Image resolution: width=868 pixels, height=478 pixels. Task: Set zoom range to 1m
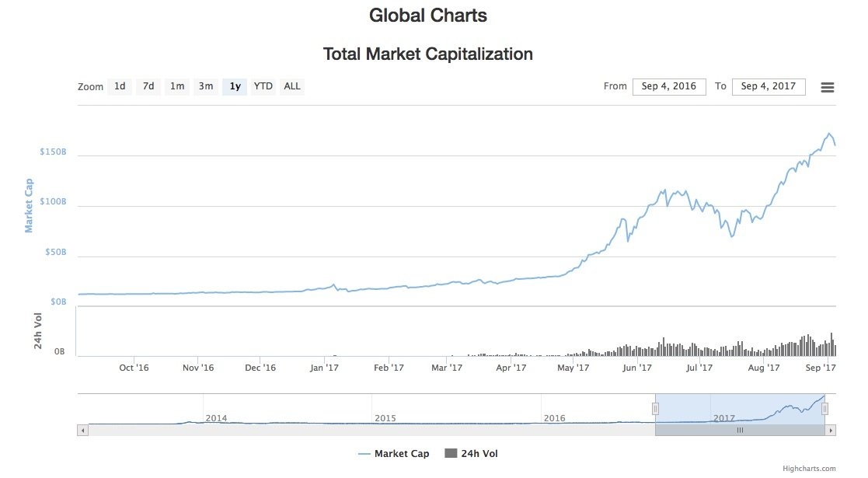[177, 86]
